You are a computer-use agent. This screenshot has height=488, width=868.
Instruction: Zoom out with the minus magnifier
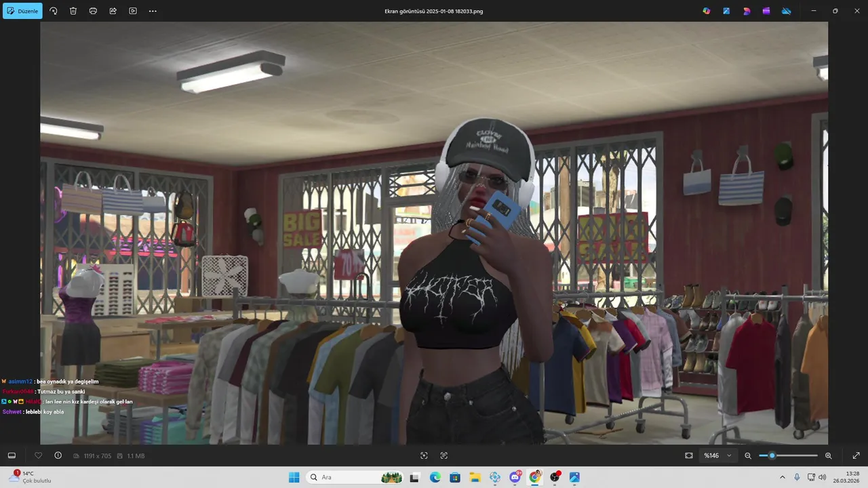(x=748, y=455)
